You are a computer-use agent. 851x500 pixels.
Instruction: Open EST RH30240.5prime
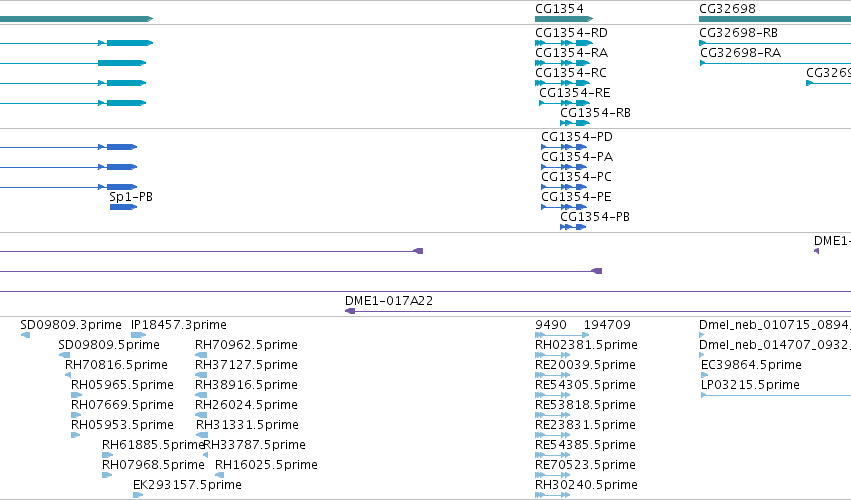586,485
